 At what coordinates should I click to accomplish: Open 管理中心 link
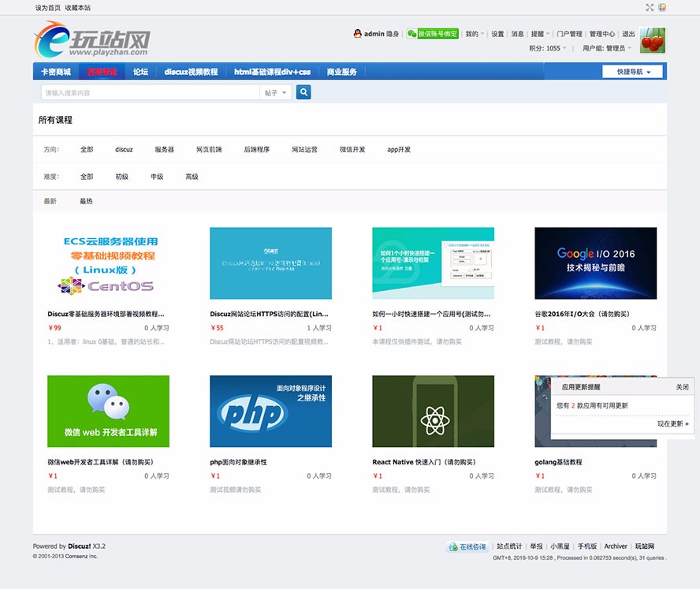point(602,34)
